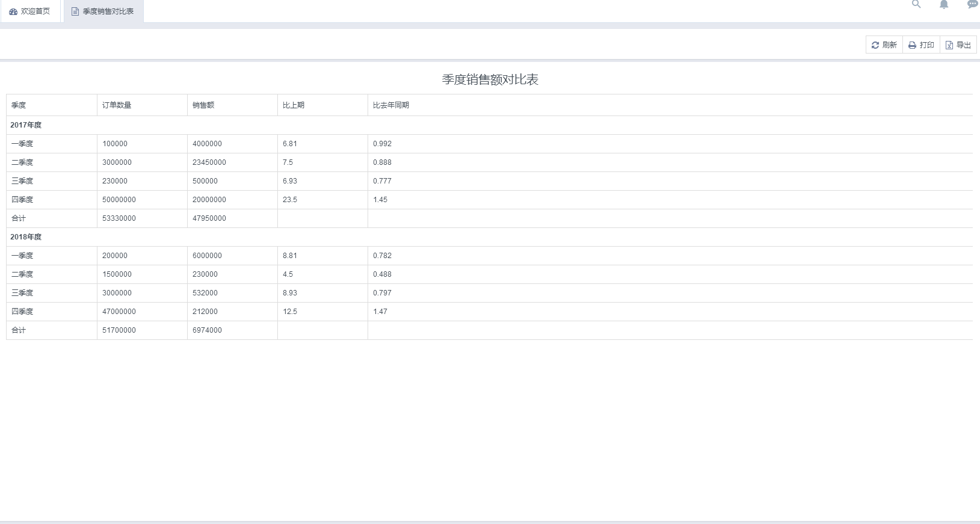
Task: Click the 53330000 order total cell
Action: [119, 218]
